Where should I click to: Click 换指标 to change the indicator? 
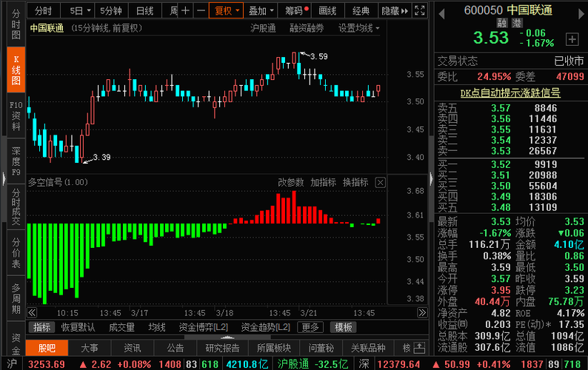[355, 183]
